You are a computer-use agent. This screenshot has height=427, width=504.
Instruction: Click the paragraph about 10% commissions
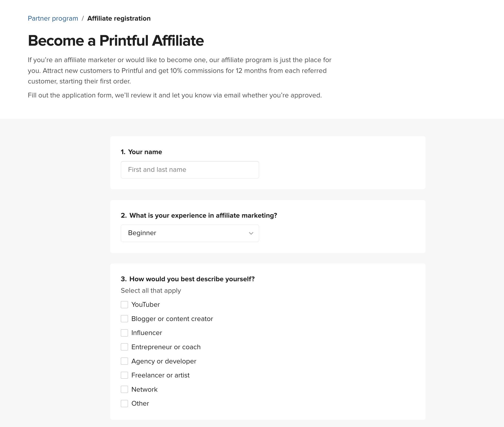(x=179, y=71)
